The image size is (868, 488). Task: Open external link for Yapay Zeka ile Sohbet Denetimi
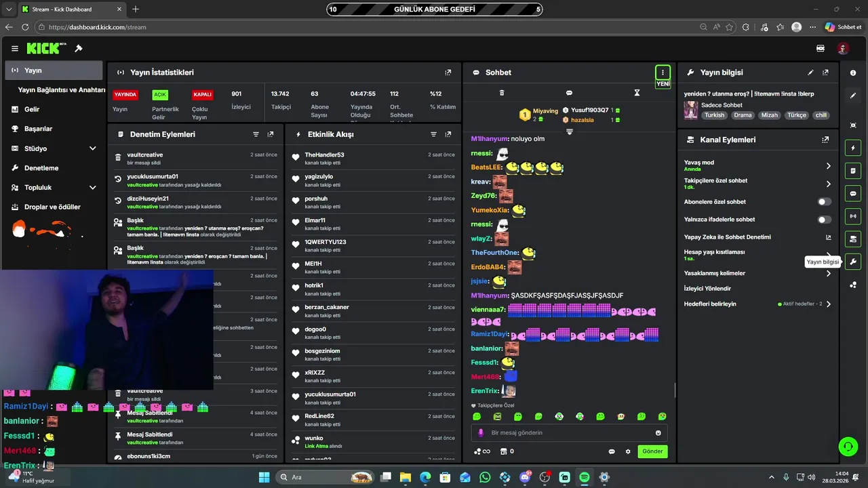(828, 237)
